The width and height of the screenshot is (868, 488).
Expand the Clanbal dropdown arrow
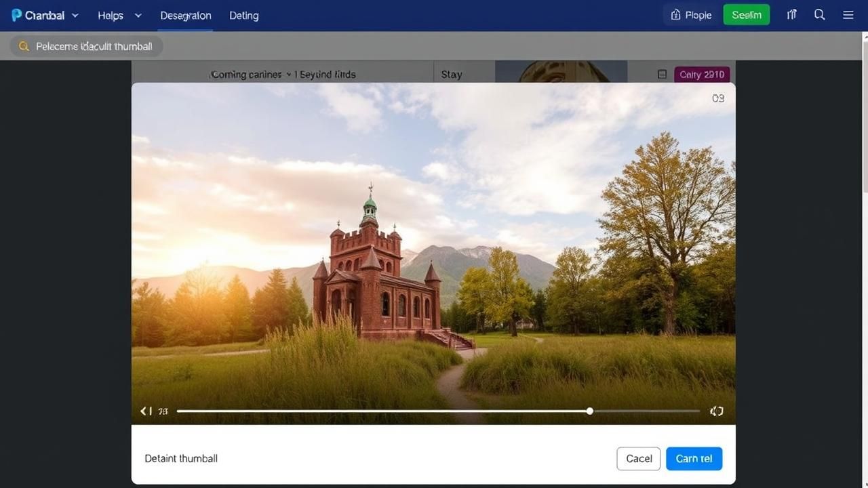point(75,15)
